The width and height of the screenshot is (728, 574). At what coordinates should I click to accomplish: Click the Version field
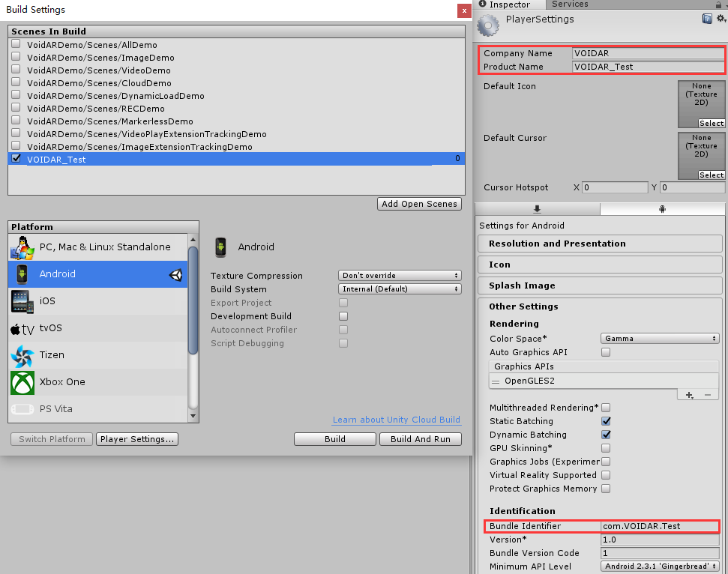[660, 540]
